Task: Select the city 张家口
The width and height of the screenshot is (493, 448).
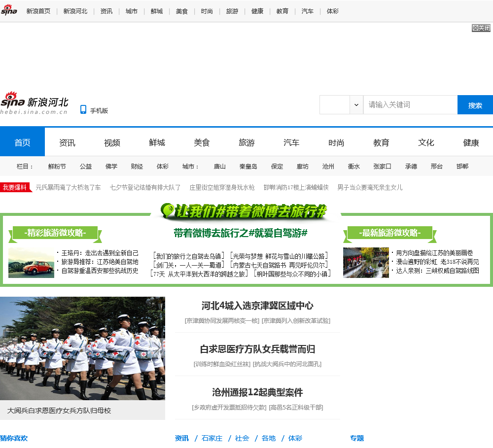Action: click(x=383, y=166)
